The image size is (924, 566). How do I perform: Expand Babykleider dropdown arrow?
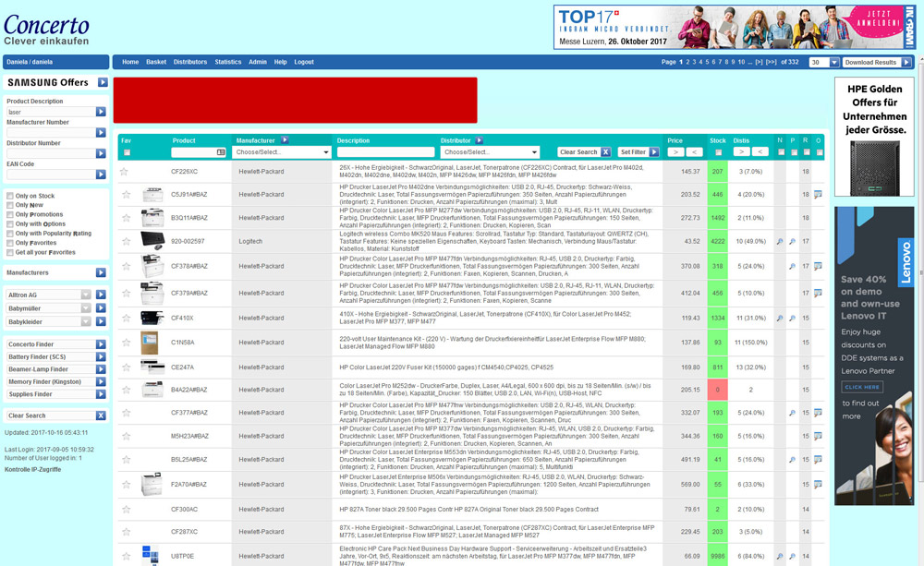(86, 321)
